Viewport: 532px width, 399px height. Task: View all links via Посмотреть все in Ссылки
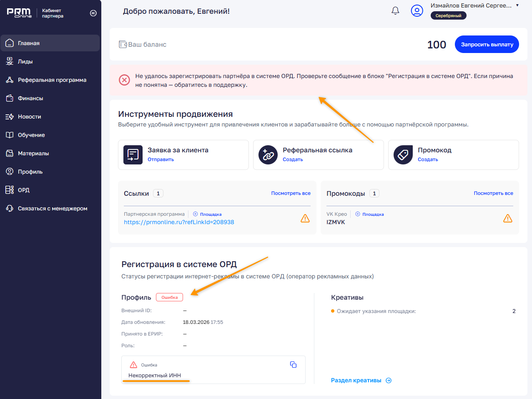[291, 193]
